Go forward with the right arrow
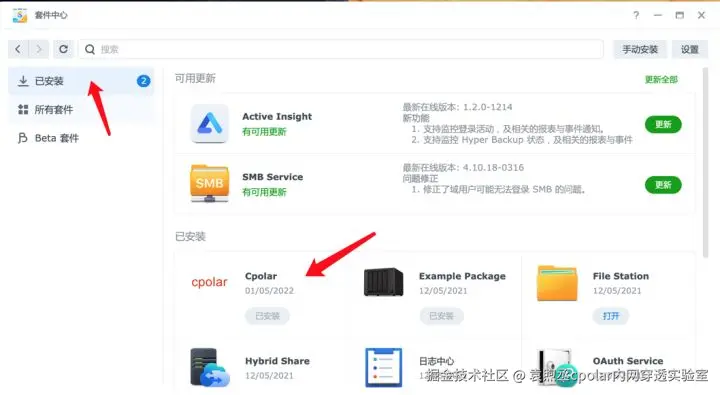720x395 pixels. click(x=39, y=49)
